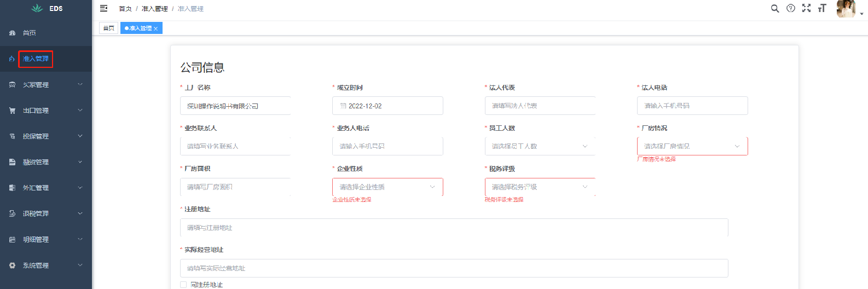Open the user avatar menu
This screenshot has width=868, height=289.
[846, 9]
